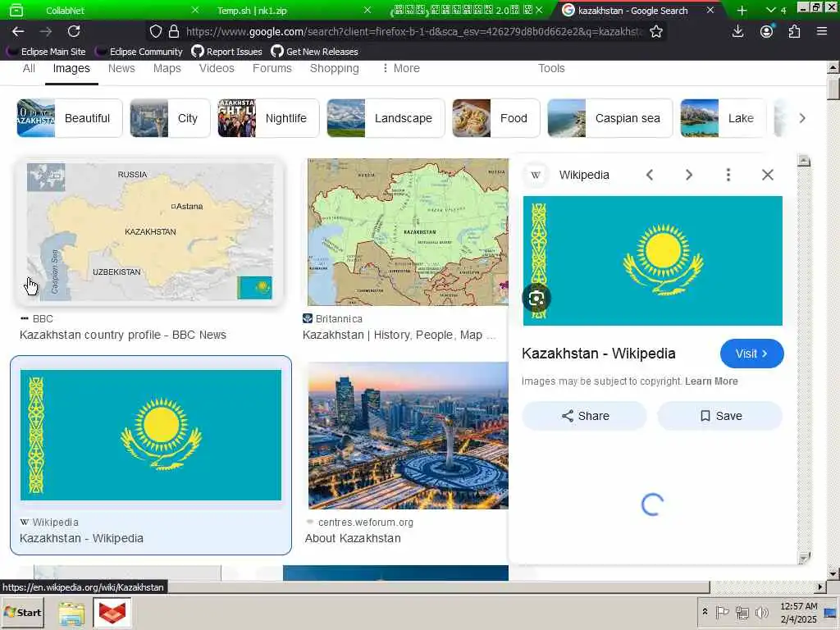Viewport: 840px width, 630px height.
Task: Show site security padlock info
Action: click(x=174, y=32)
